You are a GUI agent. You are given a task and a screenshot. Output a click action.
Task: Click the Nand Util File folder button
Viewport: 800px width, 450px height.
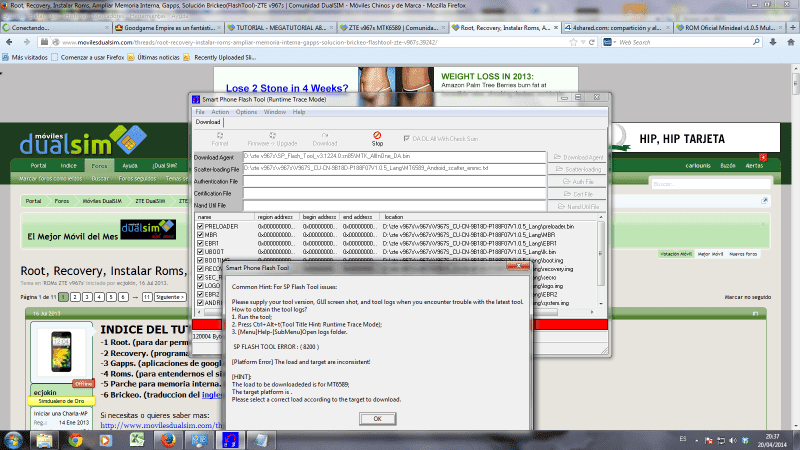pyautogui.click(x=577, y=206)
